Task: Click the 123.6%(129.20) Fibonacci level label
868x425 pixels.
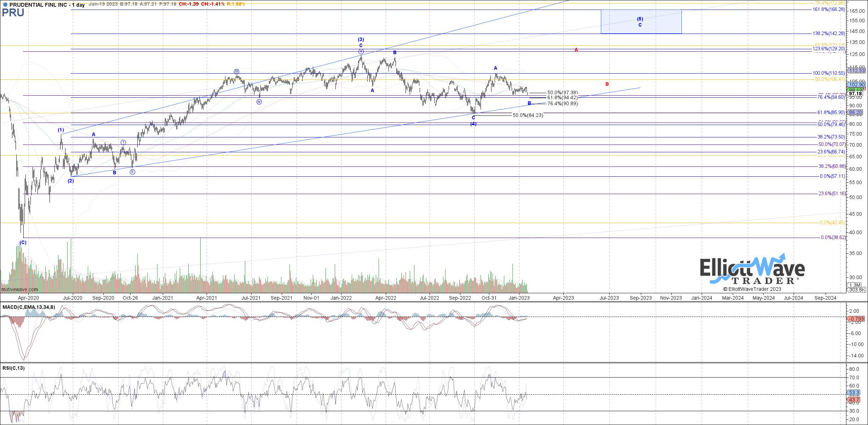Action: (x=828, y=49)
